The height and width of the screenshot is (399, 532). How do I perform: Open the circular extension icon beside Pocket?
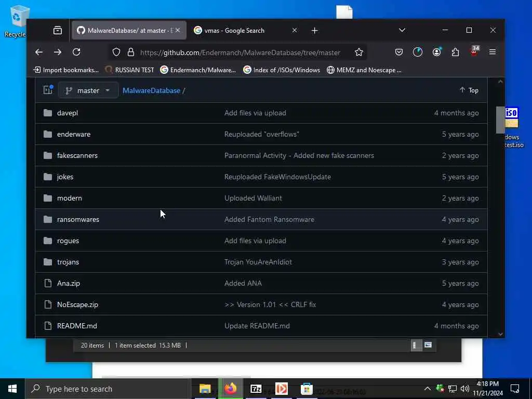(418, 52)
